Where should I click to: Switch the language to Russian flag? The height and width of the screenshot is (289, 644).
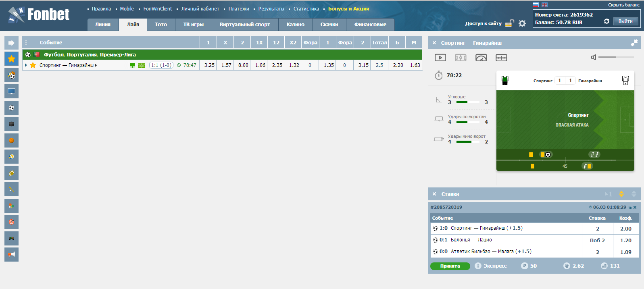[536, 5]
